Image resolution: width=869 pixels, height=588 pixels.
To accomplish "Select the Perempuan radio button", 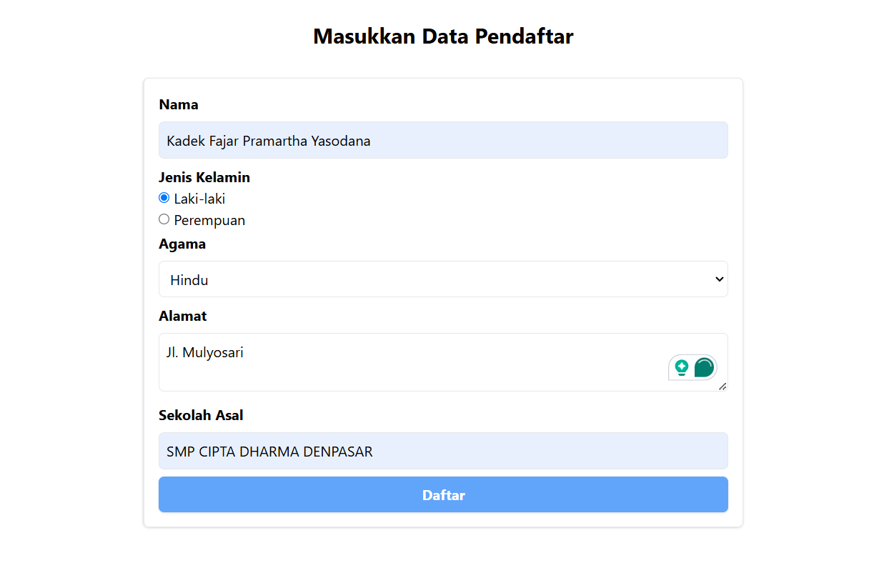I will 164,219.
